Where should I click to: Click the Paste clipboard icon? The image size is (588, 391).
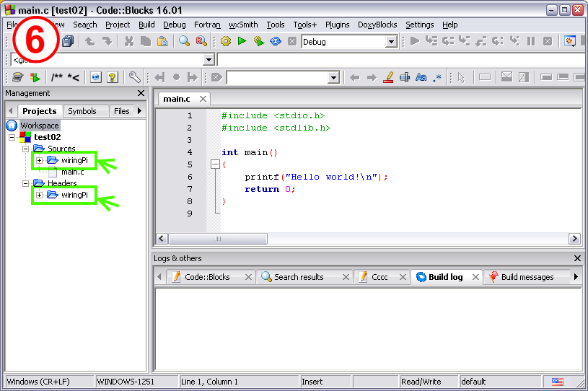click(162, 41)
